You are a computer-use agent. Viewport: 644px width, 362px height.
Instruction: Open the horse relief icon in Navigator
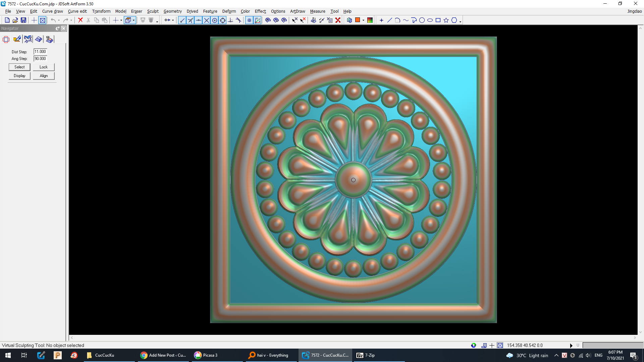click(28, 39)
